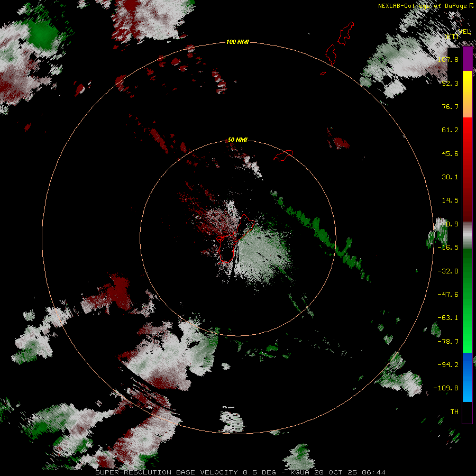The image size is (476, 476).
Task: Click the 45.6 value on velocity scale
Action: [450, 153]
